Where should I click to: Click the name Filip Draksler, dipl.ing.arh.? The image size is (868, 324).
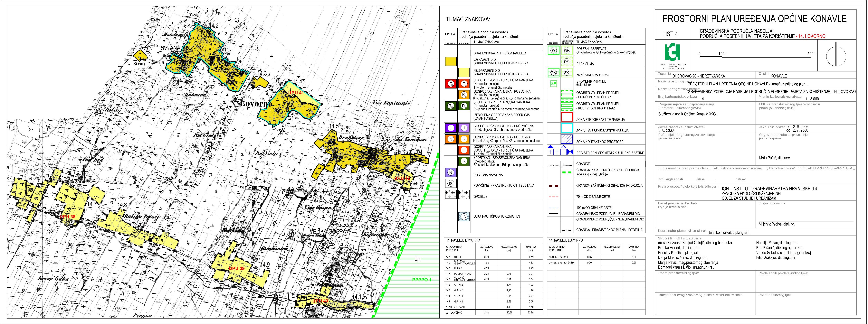pyautogui.click(x=776, y=258)
